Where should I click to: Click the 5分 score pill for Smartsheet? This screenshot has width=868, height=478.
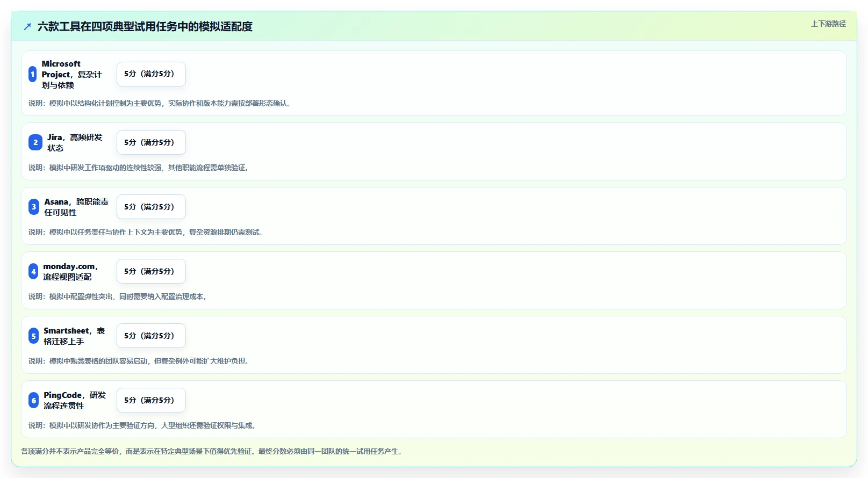[x=151, y=336]
